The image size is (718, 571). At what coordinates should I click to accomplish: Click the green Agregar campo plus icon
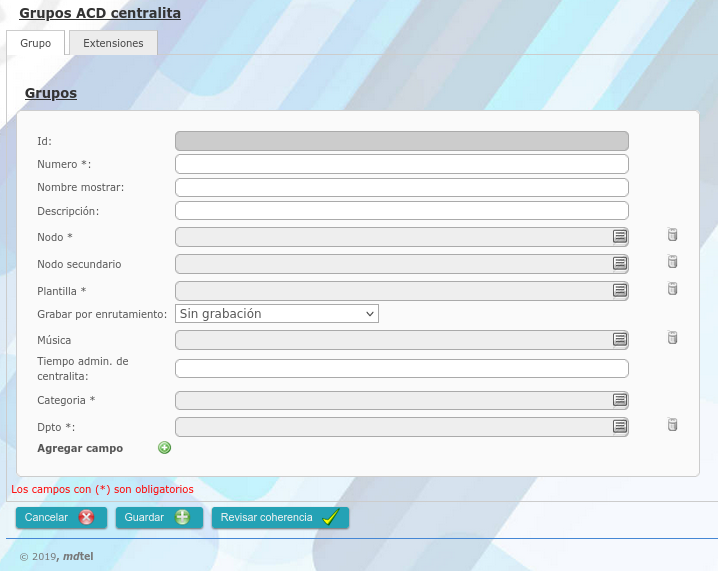tap(164, 447)
